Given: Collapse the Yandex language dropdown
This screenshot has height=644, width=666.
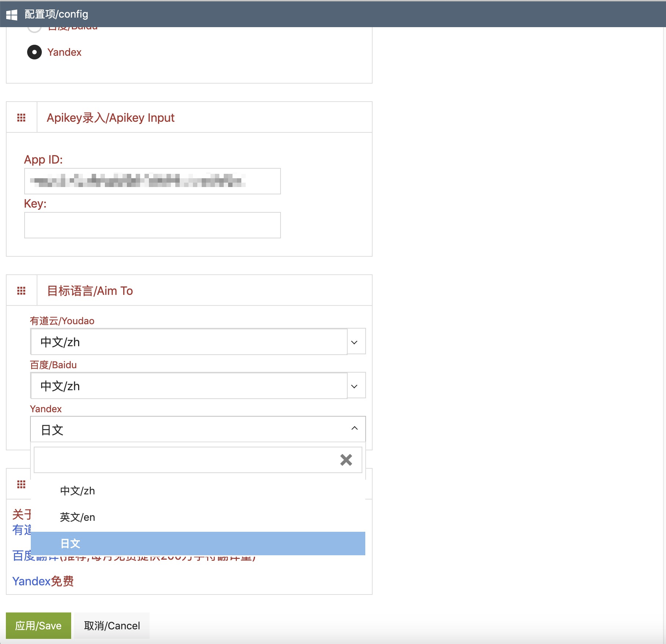Looking at the screenshot, I should (355, 428).
